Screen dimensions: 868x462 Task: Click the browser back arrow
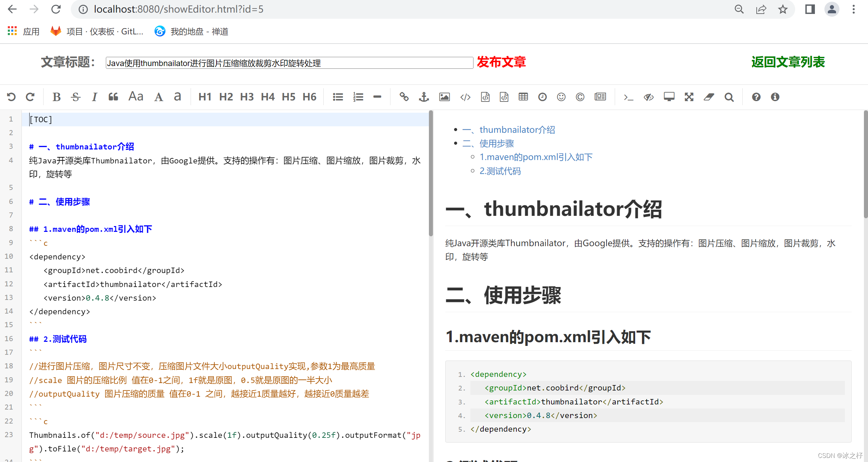tap(12, 9)
